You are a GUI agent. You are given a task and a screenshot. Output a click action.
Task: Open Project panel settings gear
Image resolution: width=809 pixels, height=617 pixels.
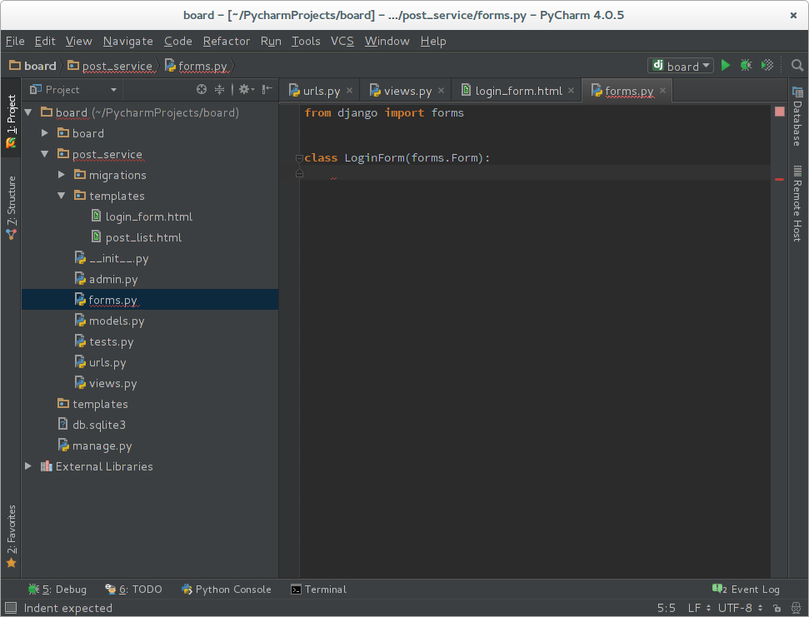click(x=246, y=90)
